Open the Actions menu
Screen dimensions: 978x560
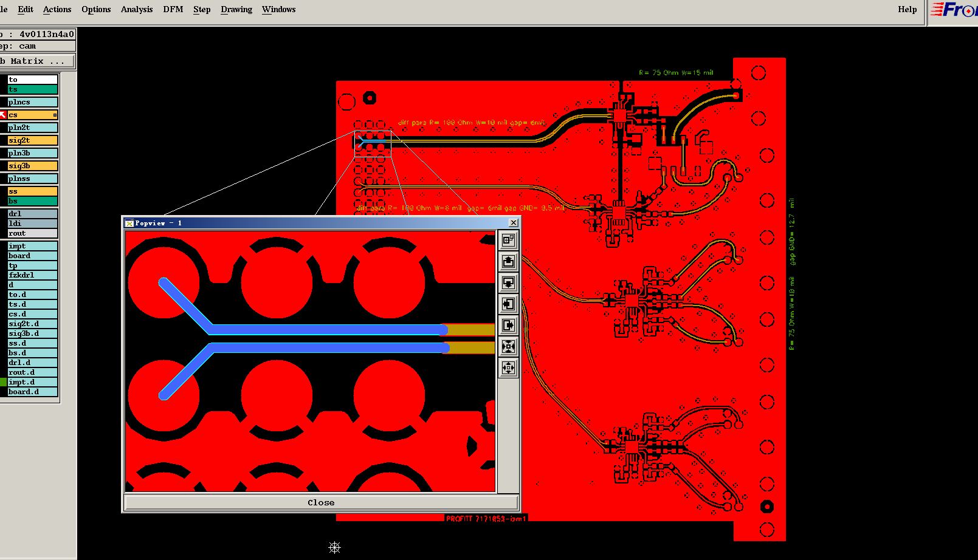click(x=57, y=9)
